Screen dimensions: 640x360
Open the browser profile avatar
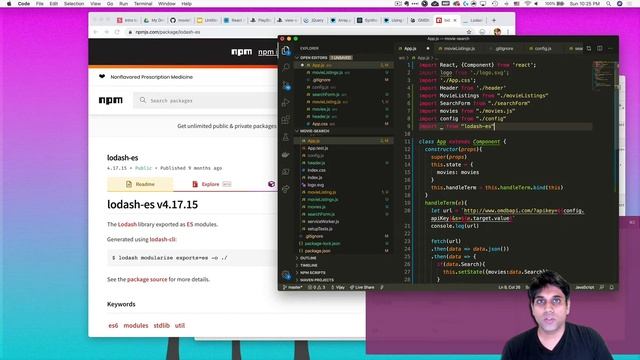497,32
